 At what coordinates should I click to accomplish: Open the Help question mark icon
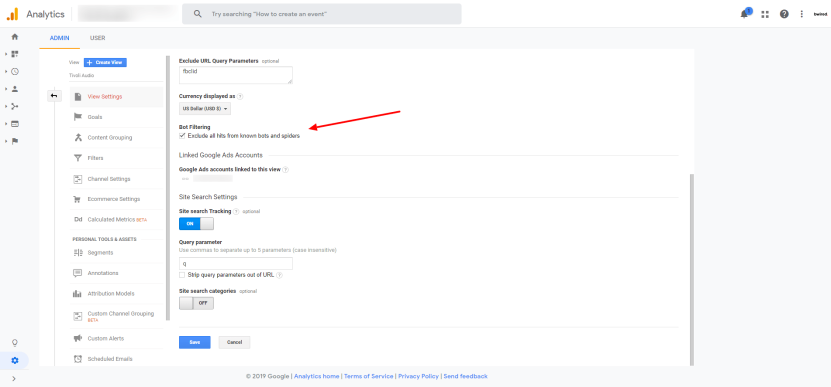tap(784, 14)
